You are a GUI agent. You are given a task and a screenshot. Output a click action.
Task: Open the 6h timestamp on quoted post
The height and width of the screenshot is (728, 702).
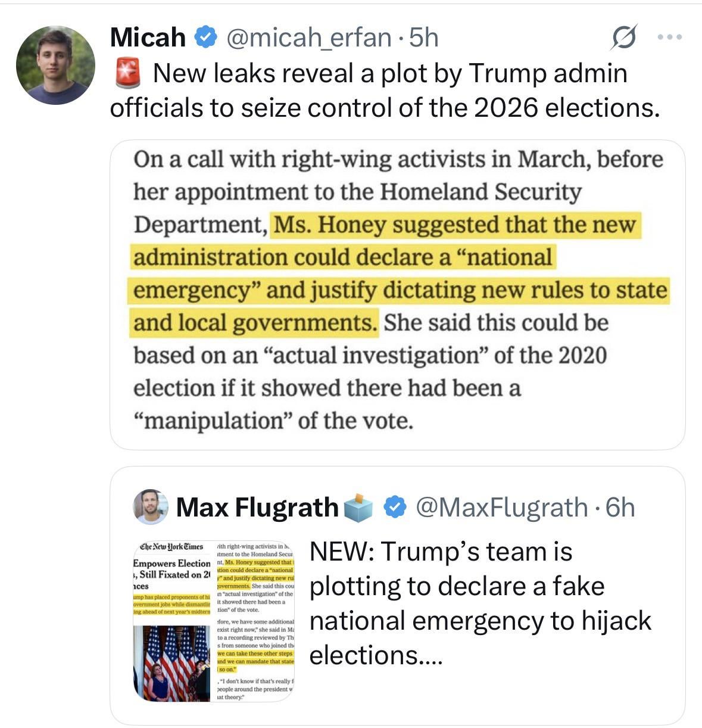(x=620, y=507)
